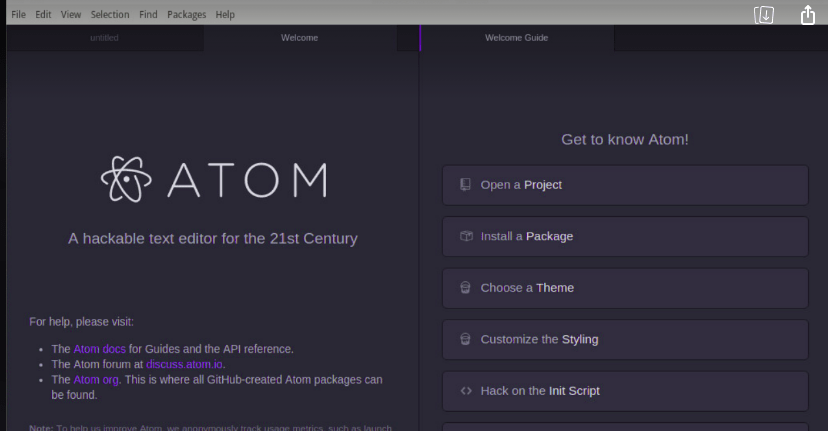Open the Help menu
The width and height of the screenshot is (828, 431).
pos(225,14)
